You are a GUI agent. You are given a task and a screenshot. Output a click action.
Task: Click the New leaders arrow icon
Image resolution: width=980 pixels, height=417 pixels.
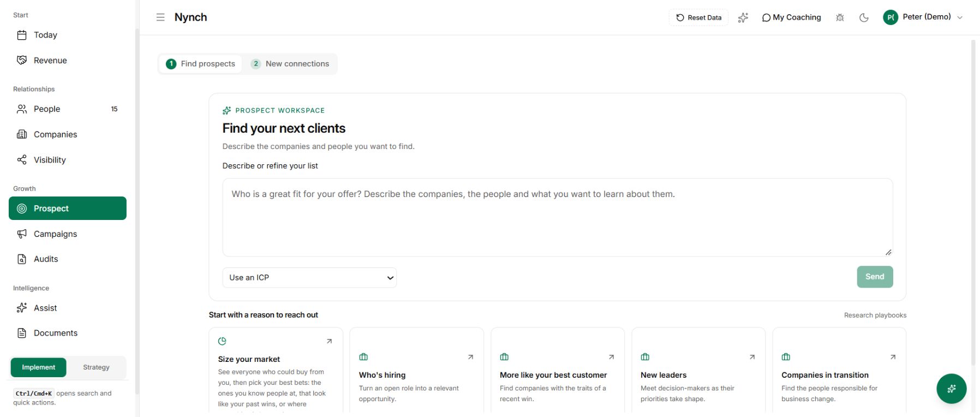(752, 357)
